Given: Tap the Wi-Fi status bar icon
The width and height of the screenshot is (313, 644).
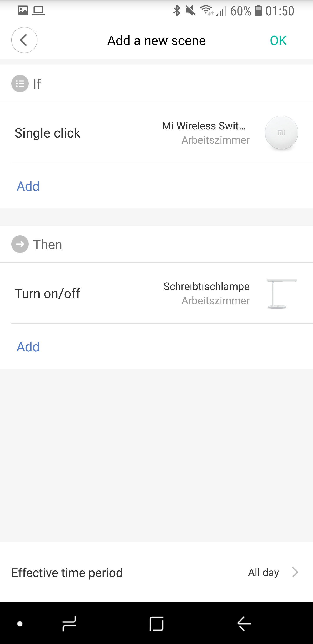Looking at the screenshot, I should [x=206, y=10].
